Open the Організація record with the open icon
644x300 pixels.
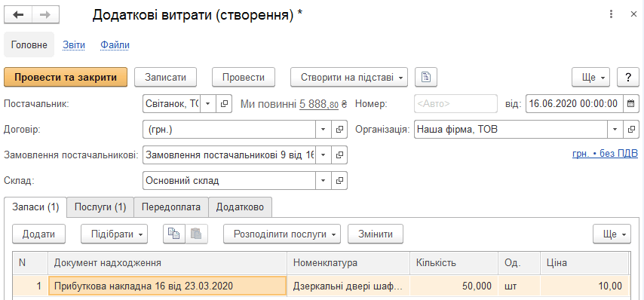(x=631, y=130)
